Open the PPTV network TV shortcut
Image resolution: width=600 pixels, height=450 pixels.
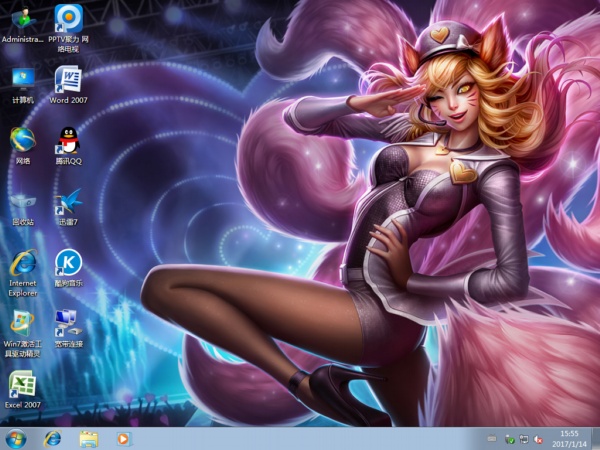(68, 20)
